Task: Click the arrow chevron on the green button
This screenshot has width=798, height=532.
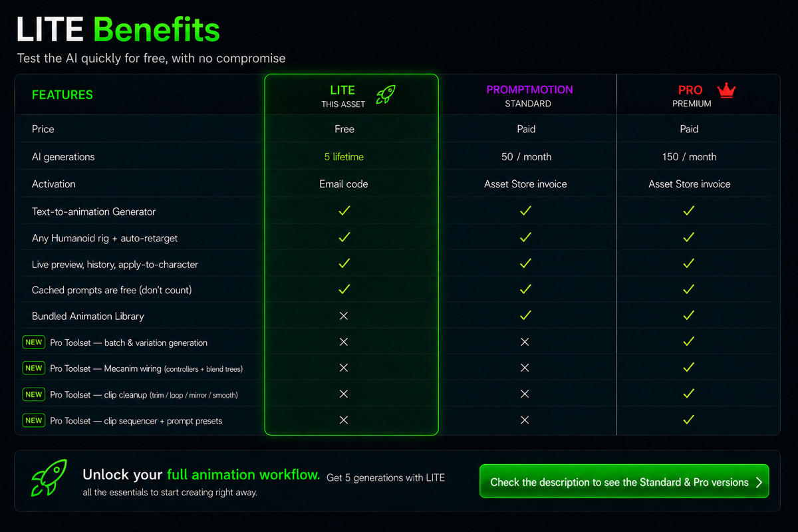Action: click(x=759, y=483)
